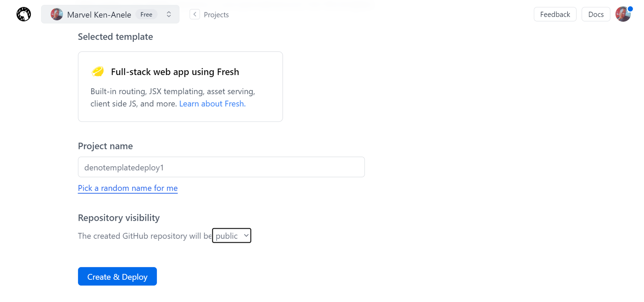Open the repository visibility public dropdown
644x302 pixels.
pos(232,236)
